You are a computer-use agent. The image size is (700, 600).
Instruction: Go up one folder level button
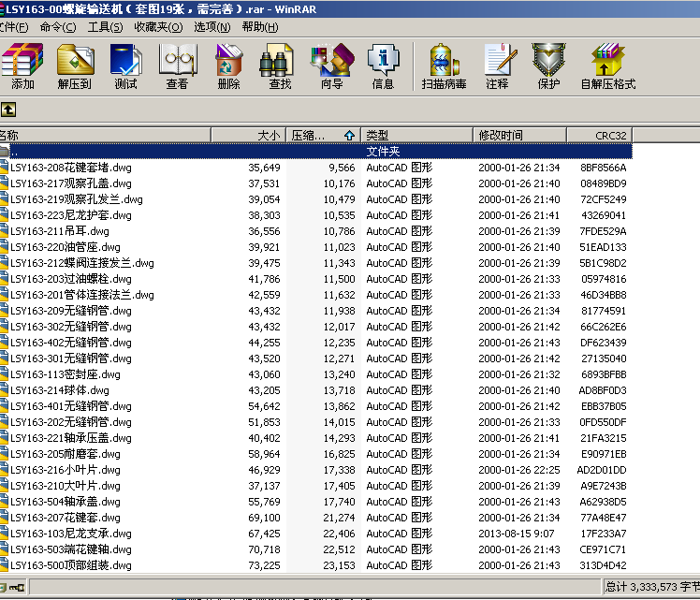pyautogui.click(x=7, y=110)
